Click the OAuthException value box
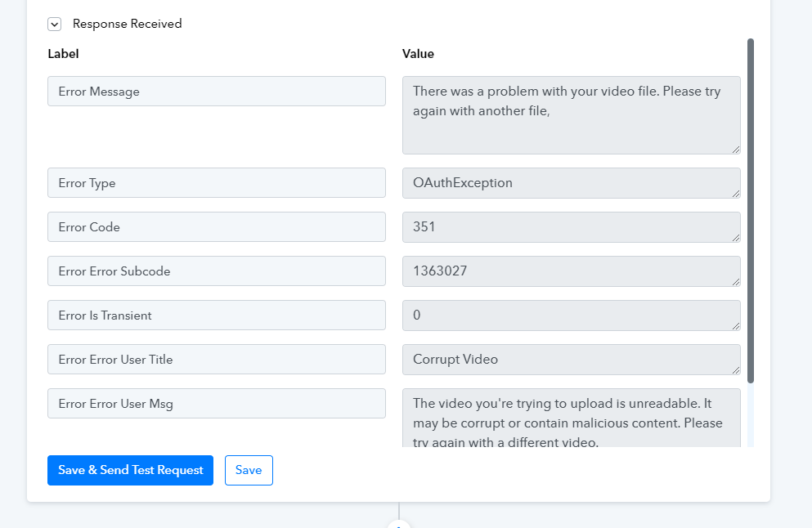 572,183
